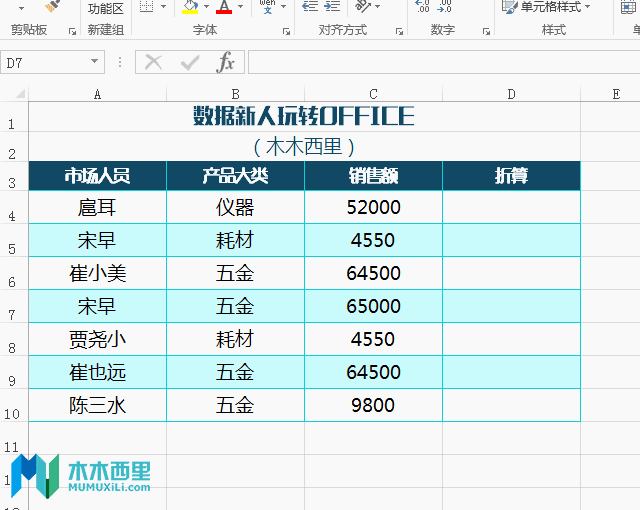640x510 pixels.
Task: Open the 数字 dialog launcher
Action: (x=486, y=31)
